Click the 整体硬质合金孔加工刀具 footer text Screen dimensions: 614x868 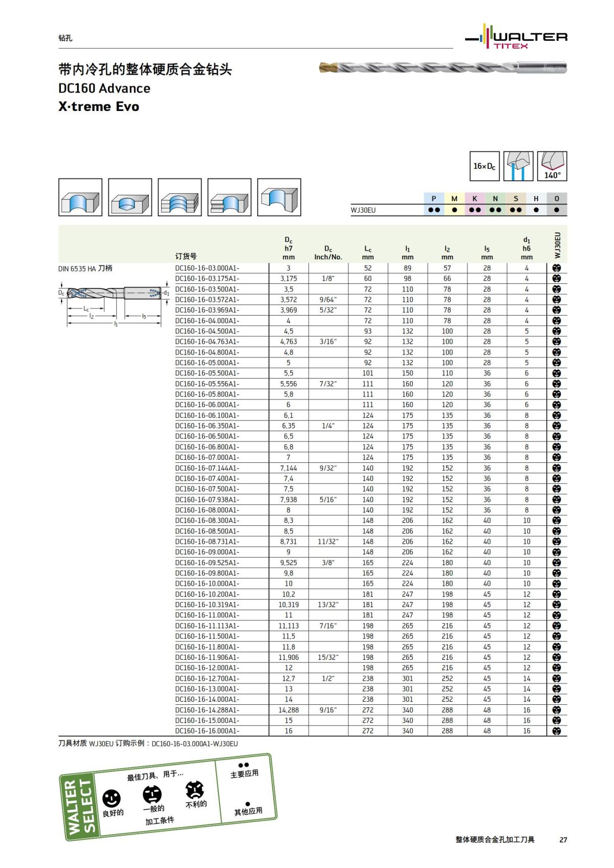click(495, 839)
